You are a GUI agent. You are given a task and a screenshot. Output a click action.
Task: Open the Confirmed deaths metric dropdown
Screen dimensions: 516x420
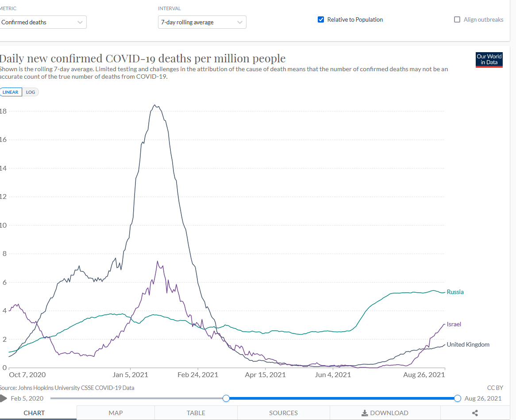coord(42,22)
